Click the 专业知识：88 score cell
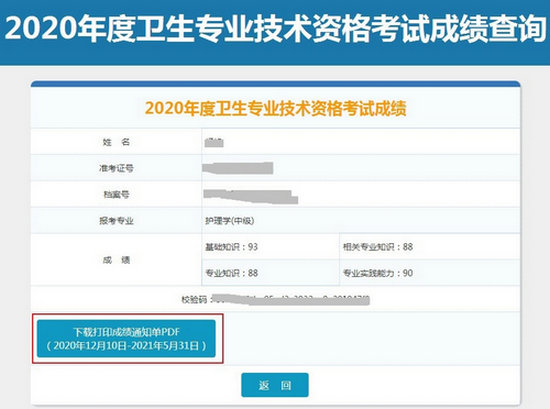The height and width of the screenshot is (409, 550). 270,273
